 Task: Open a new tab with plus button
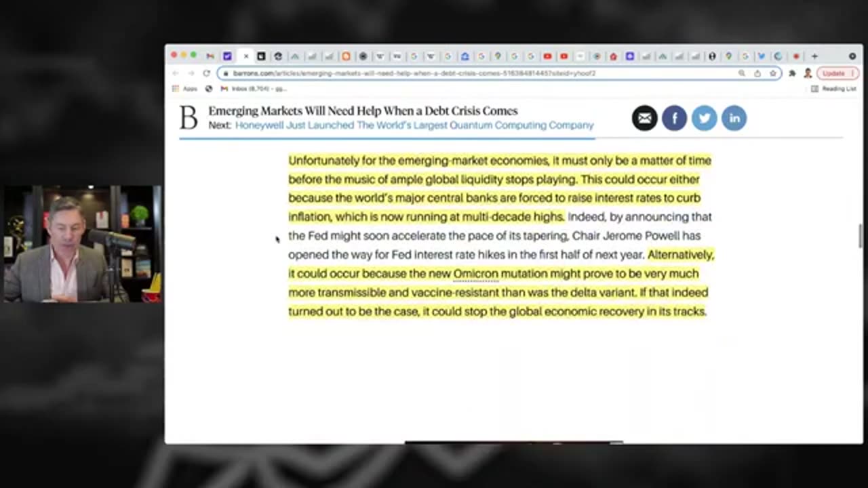click(x=814, y=56)
